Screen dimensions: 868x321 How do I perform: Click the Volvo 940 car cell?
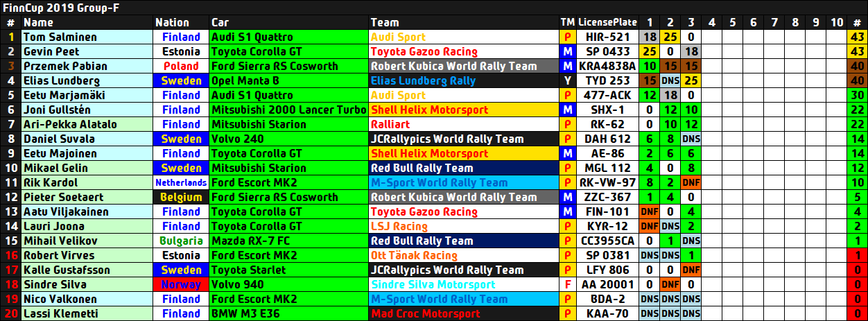(x=288, y=284)
